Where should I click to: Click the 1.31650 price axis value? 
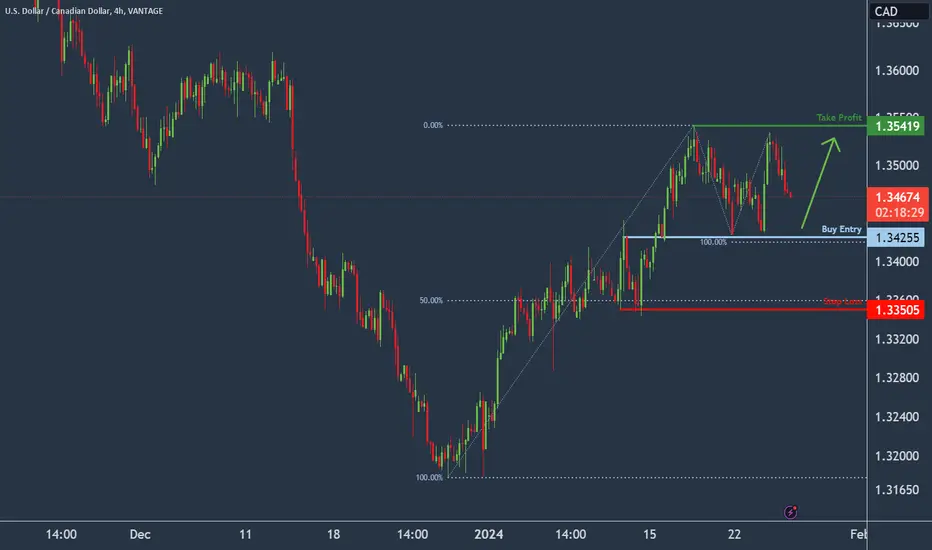pos(896,490)
